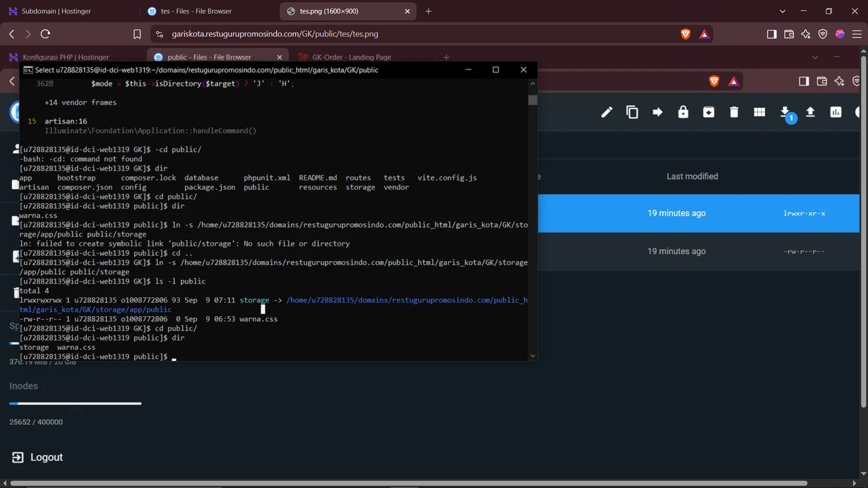The image size is (868, 488).
Task: Open the browser hamburger main menu
Action: [x=857, y=34]
